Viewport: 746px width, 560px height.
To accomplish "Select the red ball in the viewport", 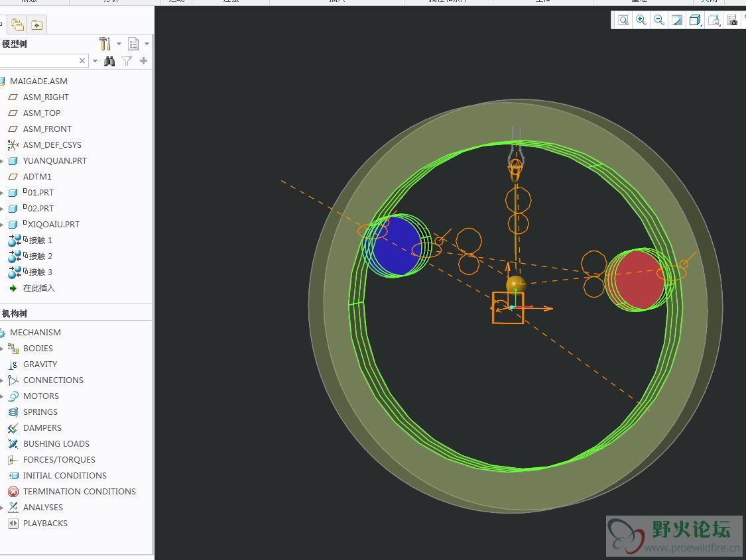I will click(638, 280).
